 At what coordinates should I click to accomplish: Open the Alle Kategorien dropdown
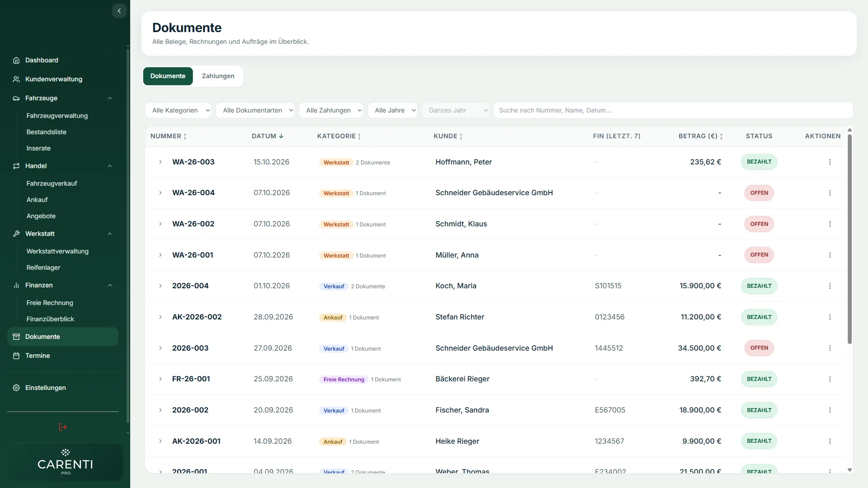[178, 110]
